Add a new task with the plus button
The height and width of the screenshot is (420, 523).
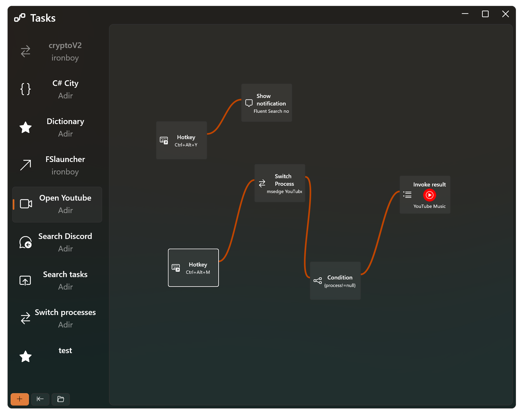(x=20, y=399)
